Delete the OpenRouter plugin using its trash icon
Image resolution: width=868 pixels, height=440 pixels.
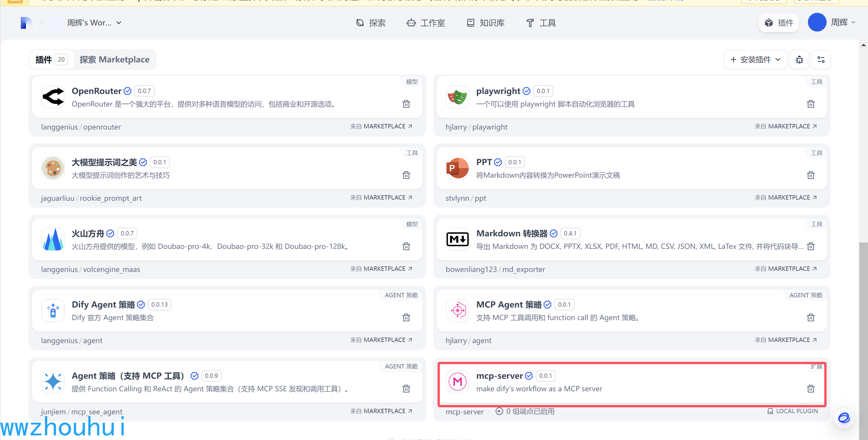pos(406,104)
